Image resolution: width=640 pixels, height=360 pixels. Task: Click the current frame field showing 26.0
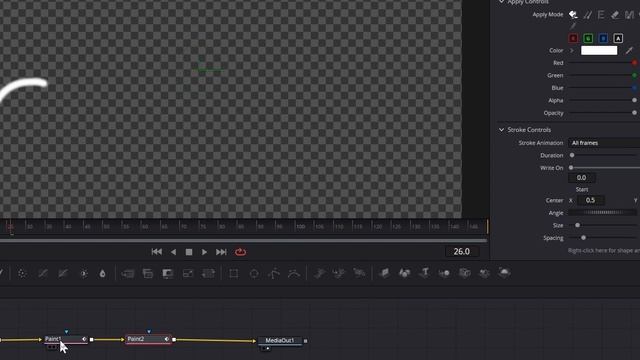click(x=462, y=251)
